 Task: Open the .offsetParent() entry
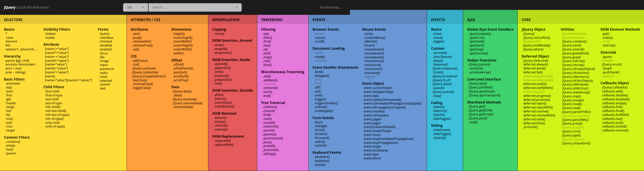click(183, 68)
